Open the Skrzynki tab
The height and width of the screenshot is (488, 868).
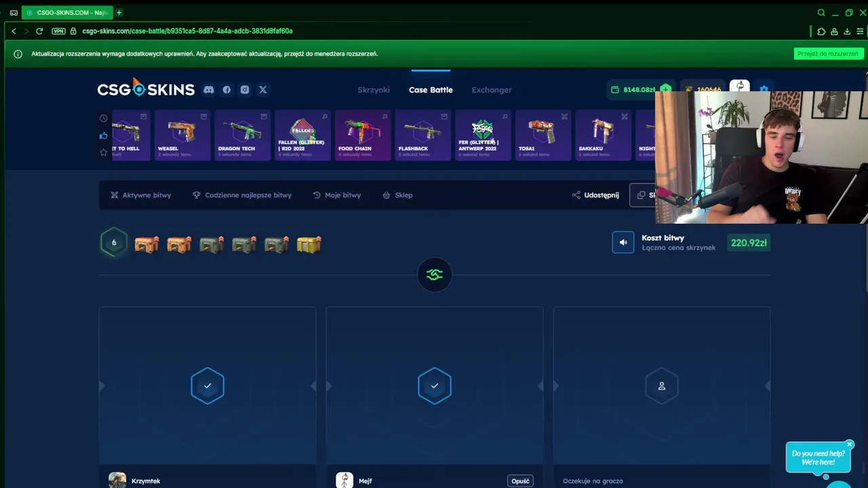point(374,89)
